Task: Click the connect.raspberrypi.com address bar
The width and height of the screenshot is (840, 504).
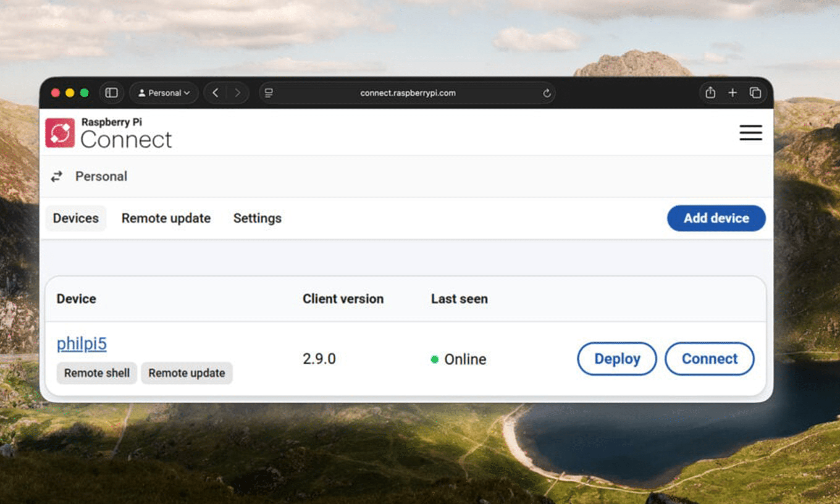Action: (408, 93)
